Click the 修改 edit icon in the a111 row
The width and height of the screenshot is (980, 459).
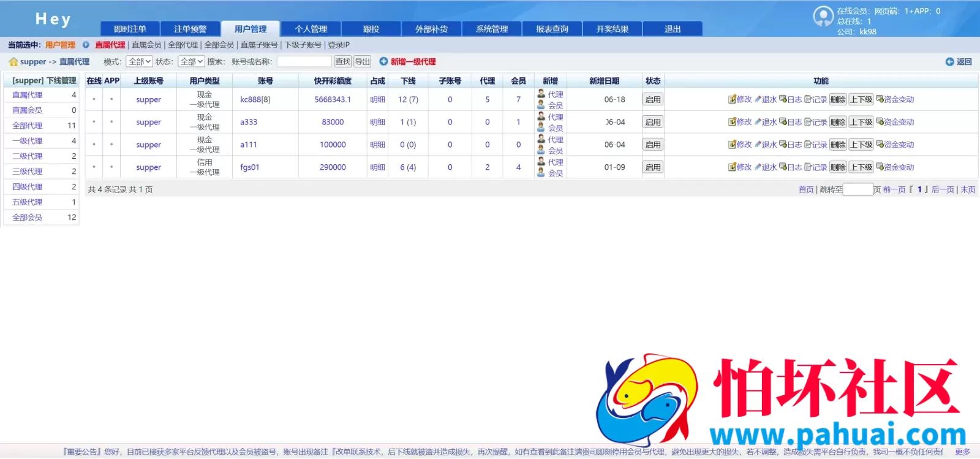click(732, 145)
